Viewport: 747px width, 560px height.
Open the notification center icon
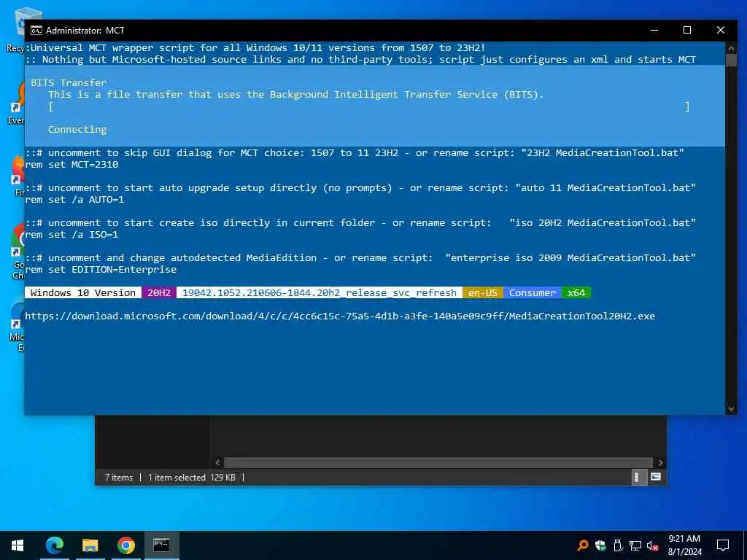click(x=723, y=545)
